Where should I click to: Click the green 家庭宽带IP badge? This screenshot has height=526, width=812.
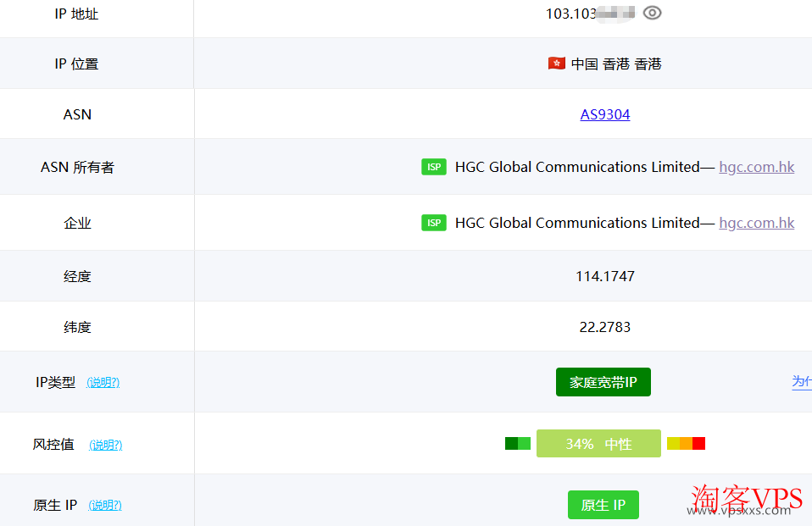click(x=603, y=382)
